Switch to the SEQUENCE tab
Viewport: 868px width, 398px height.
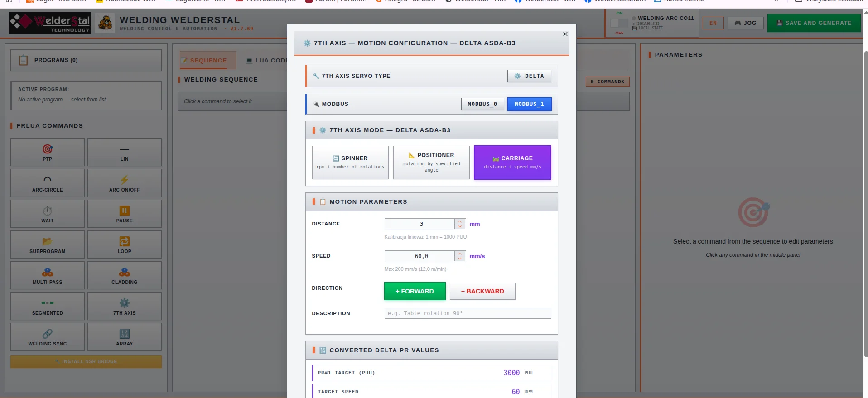[x=208, y=60]
